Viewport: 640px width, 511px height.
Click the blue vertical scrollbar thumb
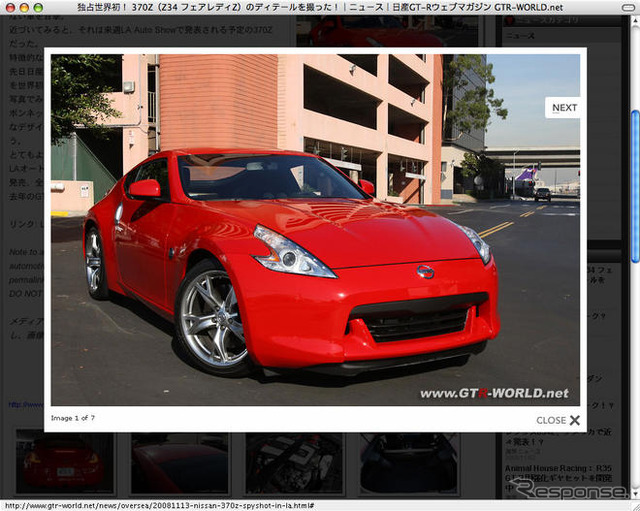(635, 187)
